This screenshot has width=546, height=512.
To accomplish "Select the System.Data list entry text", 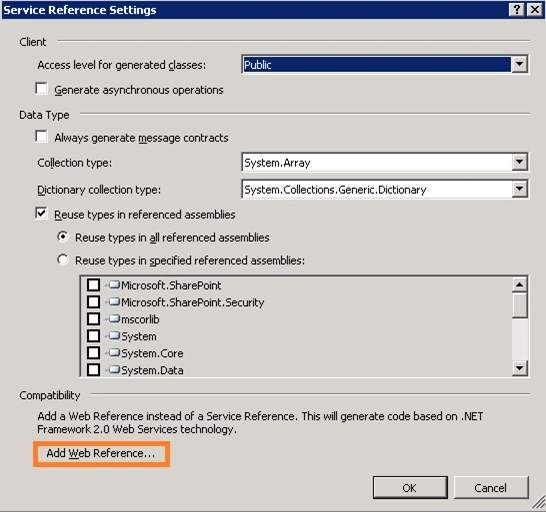I will coord(152,370).
